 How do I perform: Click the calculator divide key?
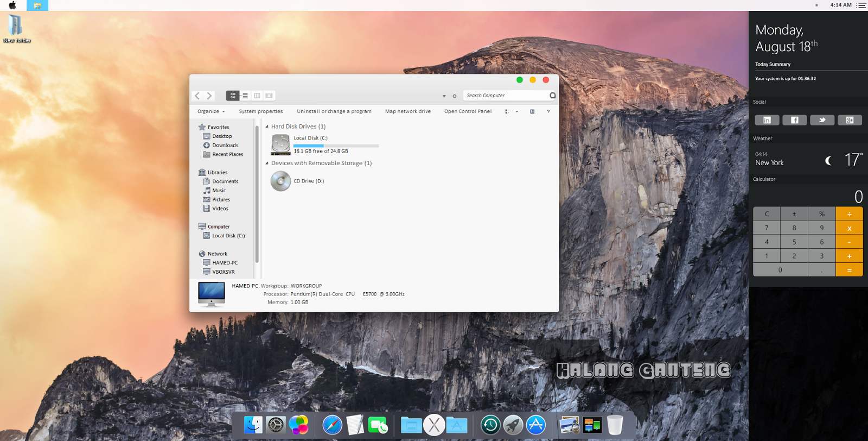pos(850,214)
